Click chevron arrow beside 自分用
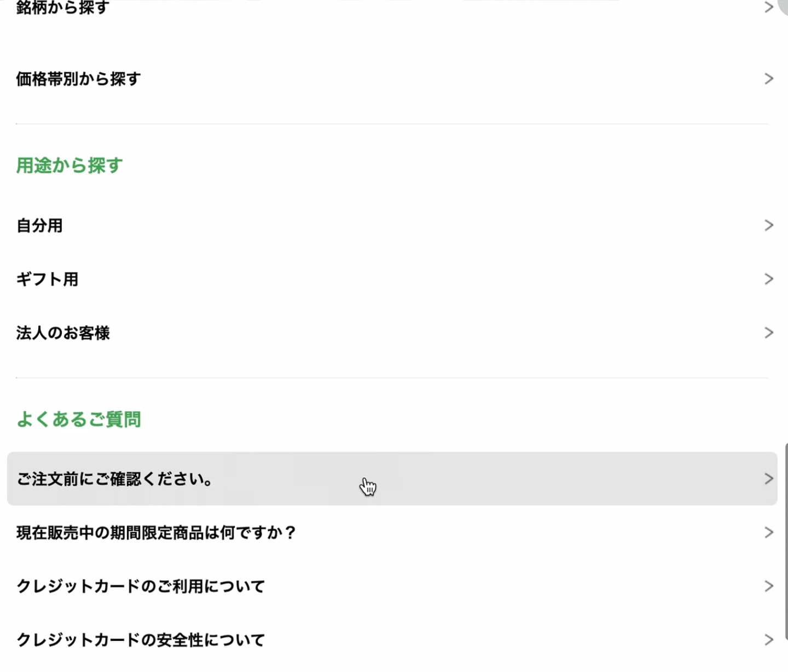Image resolution: width=788 pixels, height=672 pixels. click(x=769, y=225)
